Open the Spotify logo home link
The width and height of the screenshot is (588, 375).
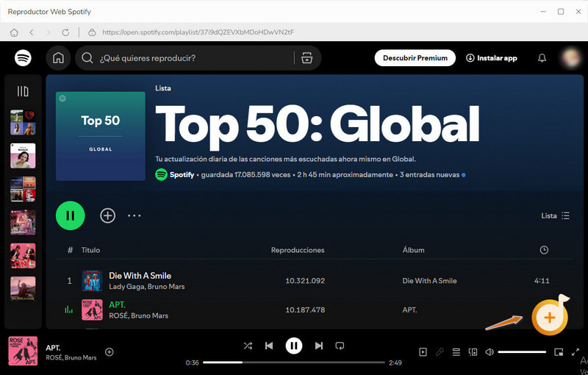23,58
